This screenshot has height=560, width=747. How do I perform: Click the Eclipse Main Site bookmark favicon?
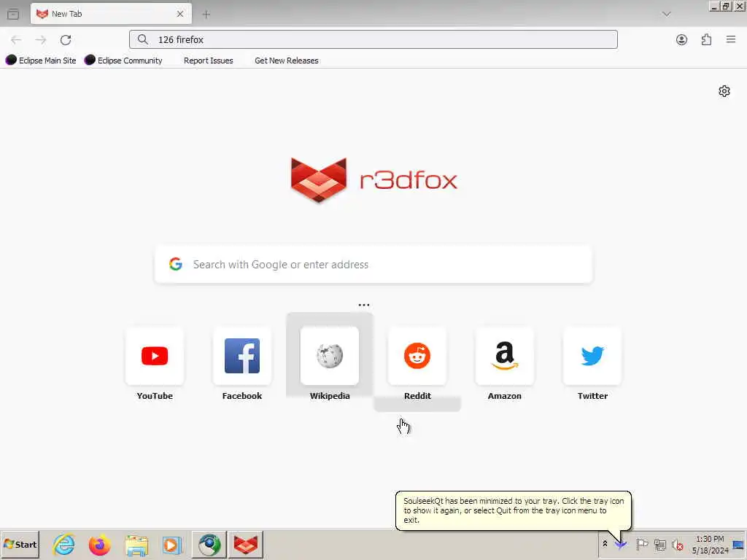pyautogui.click(x=11, y=60)
